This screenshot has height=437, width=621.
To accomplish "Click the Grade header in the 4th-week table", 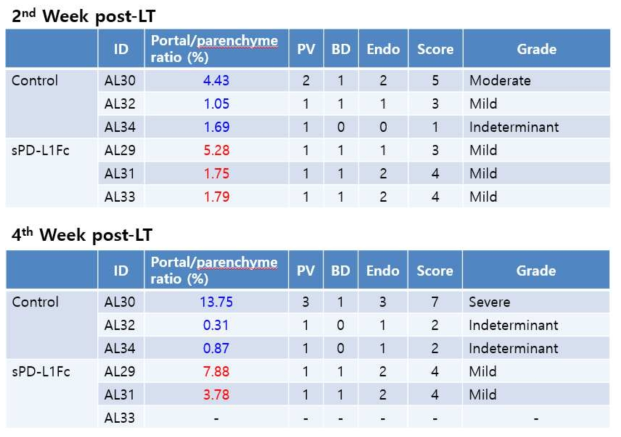I will (x=536, y=271).
